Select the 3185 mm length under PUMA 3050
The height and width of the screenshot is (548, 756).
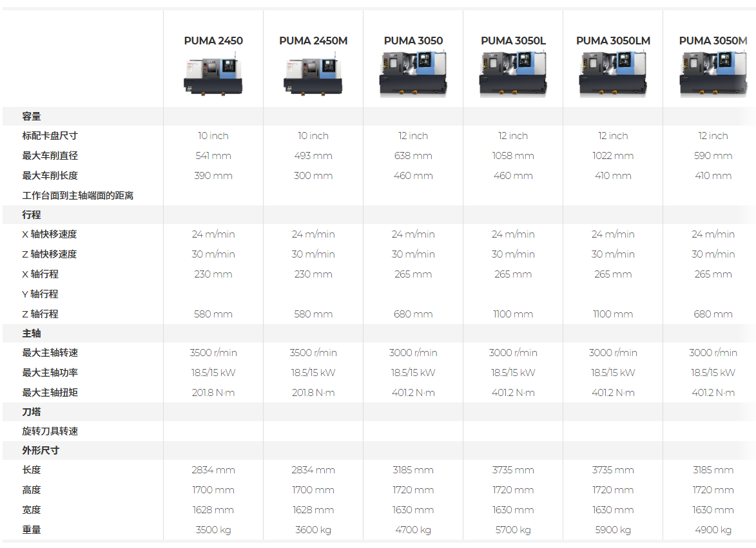tap(413, 470)
